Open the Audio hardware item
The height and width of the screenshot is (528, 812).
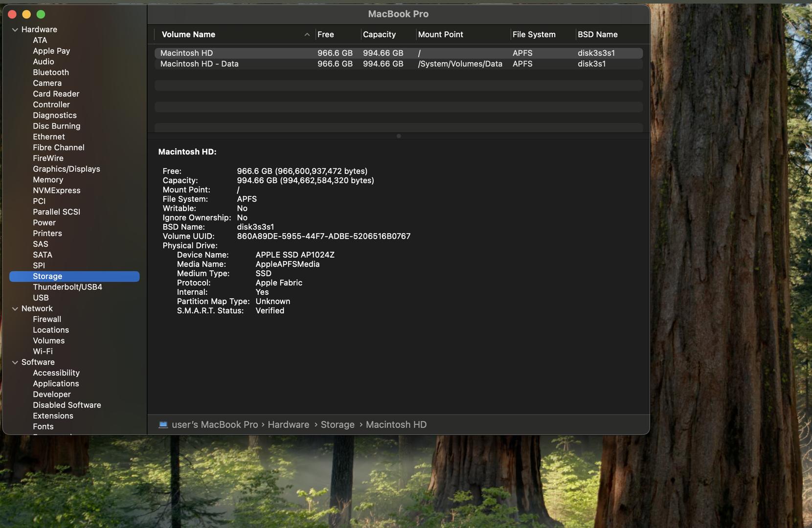pos(44,62)
